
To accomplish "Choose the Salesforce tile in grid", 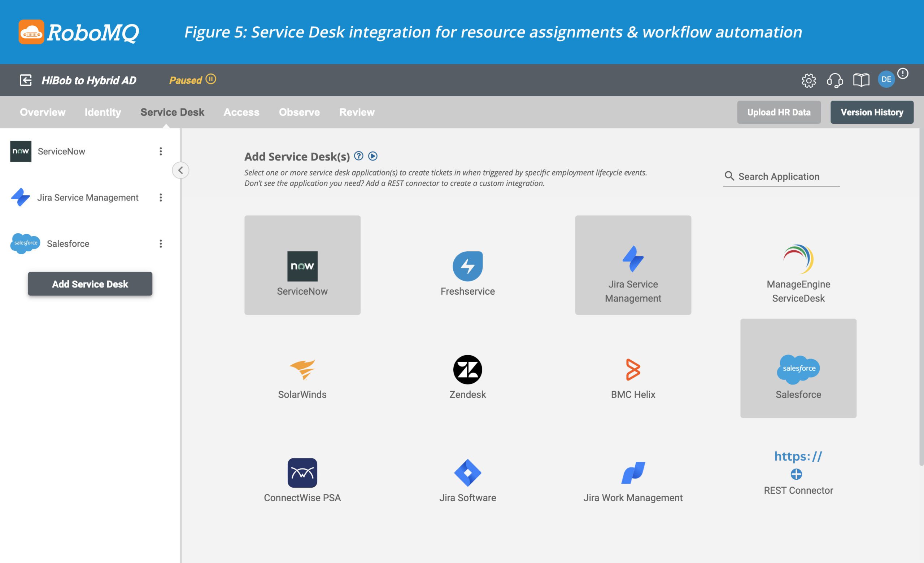I will click(798, 369).
